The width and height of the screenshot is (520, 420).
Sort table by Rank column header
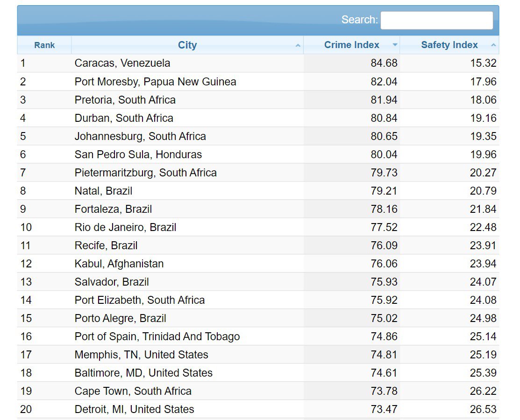[x=44, y=45]
